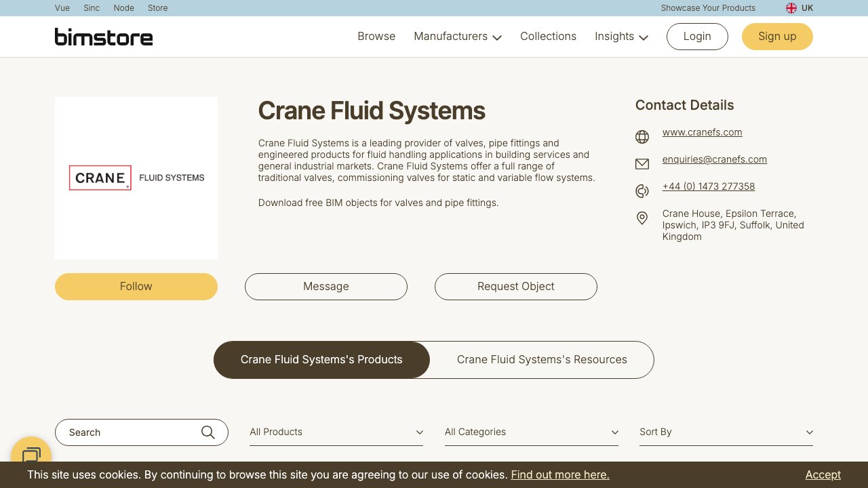Open the Collections menu item
This screenshot has height=488, width=868.
coord(548,37)
